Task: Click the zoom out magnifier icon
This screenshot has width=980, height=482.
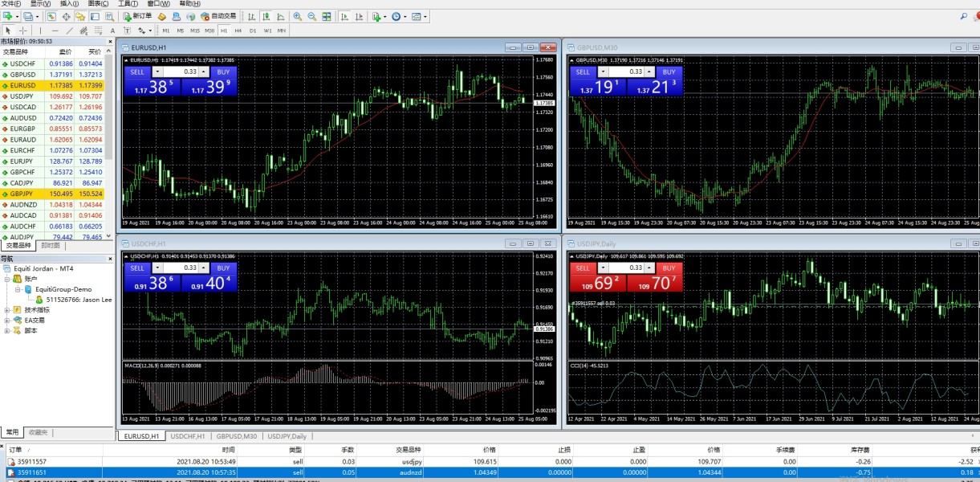Action: (312, 16)
